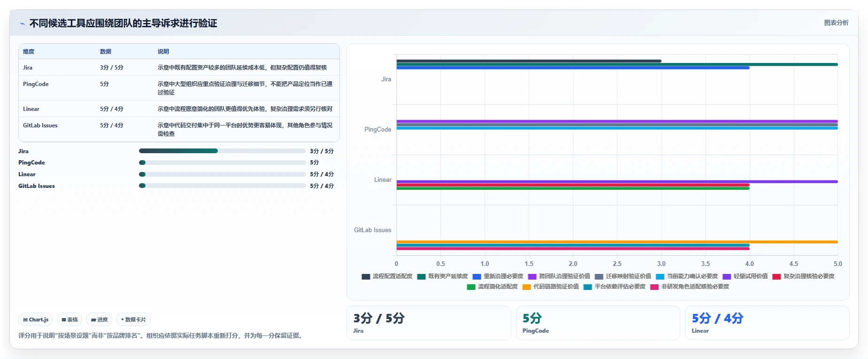Click the dark Jira bar in chart
The width and height of the screenshot is (868, 359).
pyautogui.click(x=529, y=61)
